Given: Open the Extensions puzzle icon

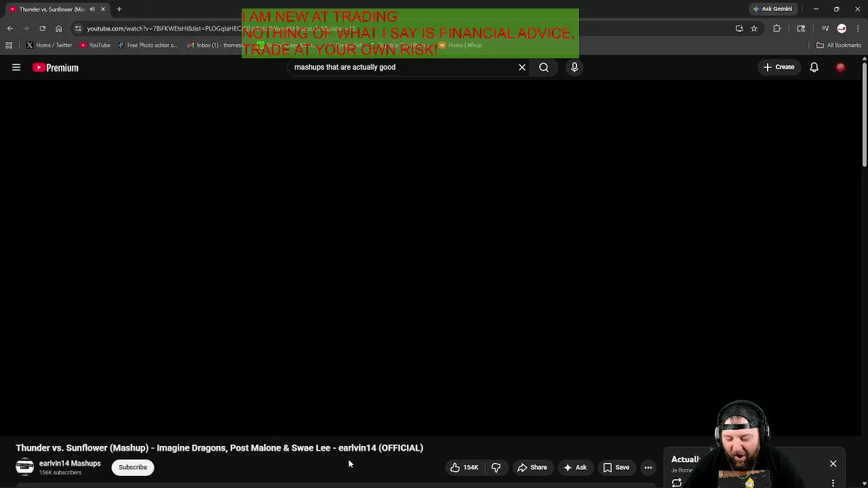Looking at the screenshot, I should click(x=776, y=28).
